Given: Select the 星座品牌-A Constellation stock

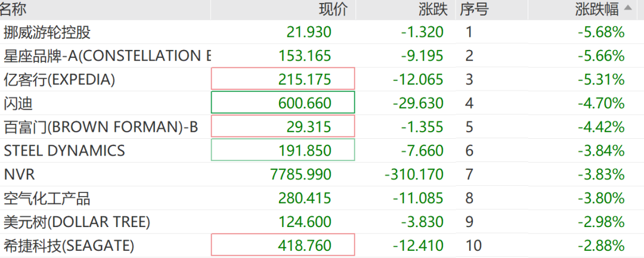Looking at the screenshot, I should pyautogui.click(x=107, y=56).
